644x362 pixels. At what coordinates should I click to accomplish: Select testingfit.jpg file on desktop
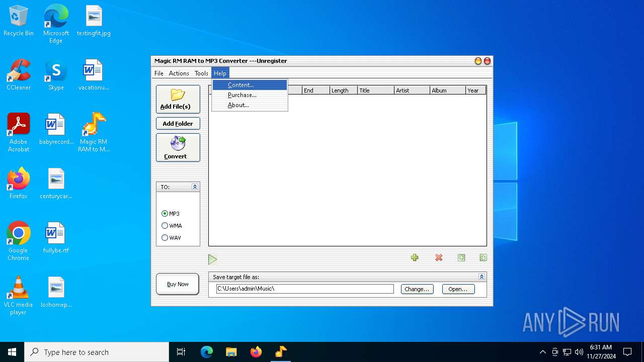click(x=94, y=21)
